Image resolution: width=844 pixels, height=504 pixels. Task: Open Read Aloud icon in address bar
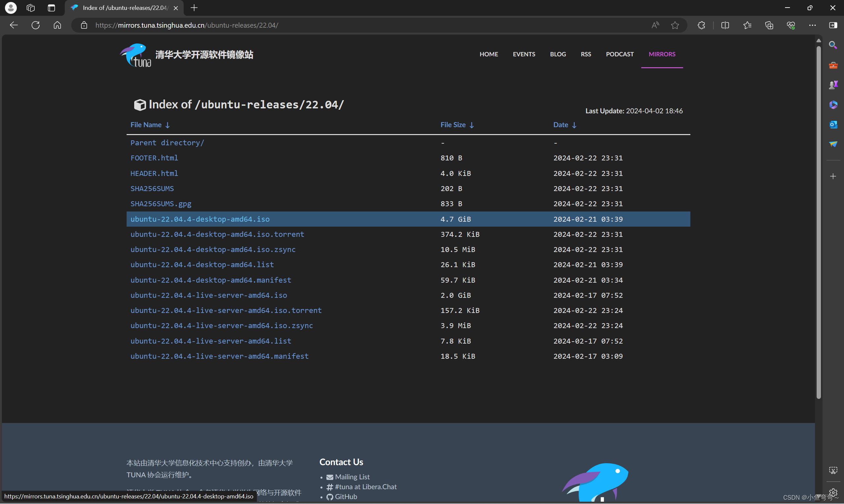(655, 25)
